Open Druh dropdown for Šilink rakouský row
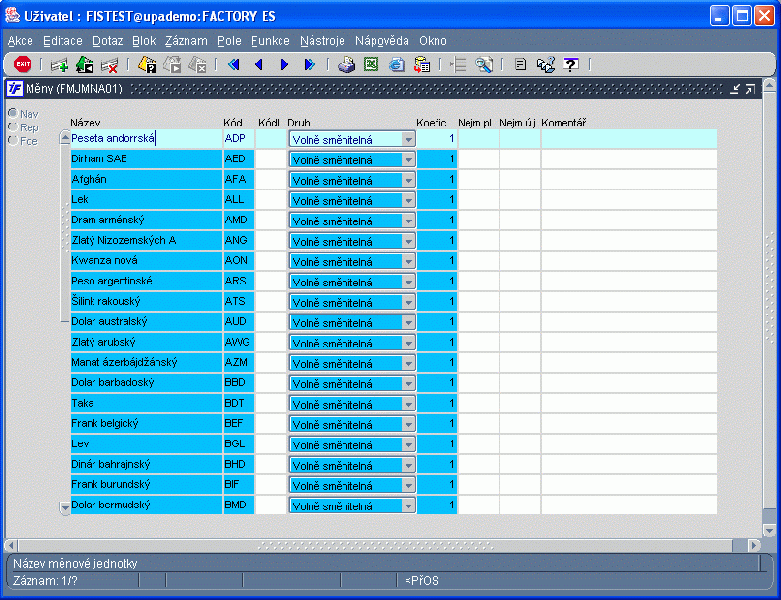 tap(408, 302)
